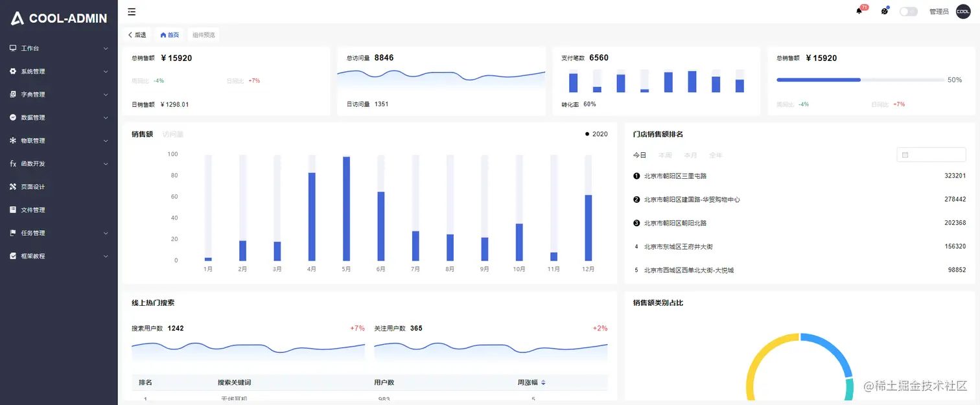The height and width of the screenshot is (405, 980).
Task: Select 本周 filter in store ranking
Action: coord(665,156)
